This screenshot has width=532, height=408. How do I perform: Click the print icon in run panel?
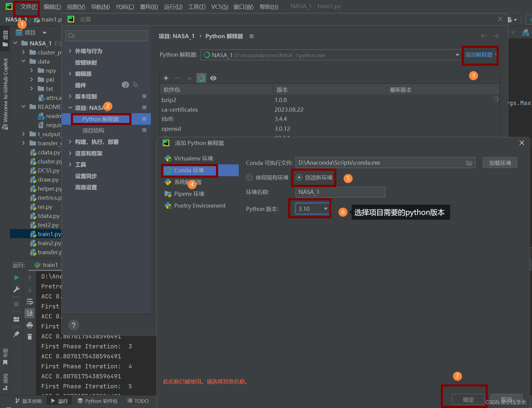30,325
